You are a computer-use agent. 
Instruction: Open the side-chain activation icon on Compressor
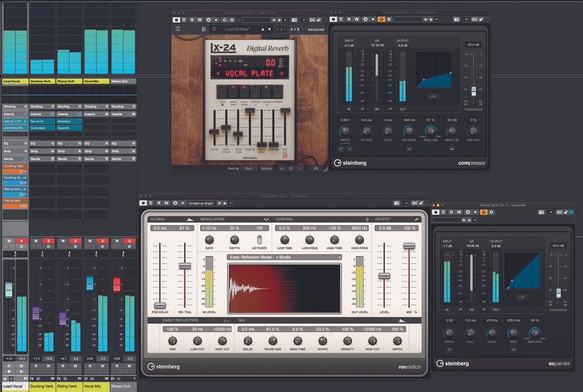[381, 19]
